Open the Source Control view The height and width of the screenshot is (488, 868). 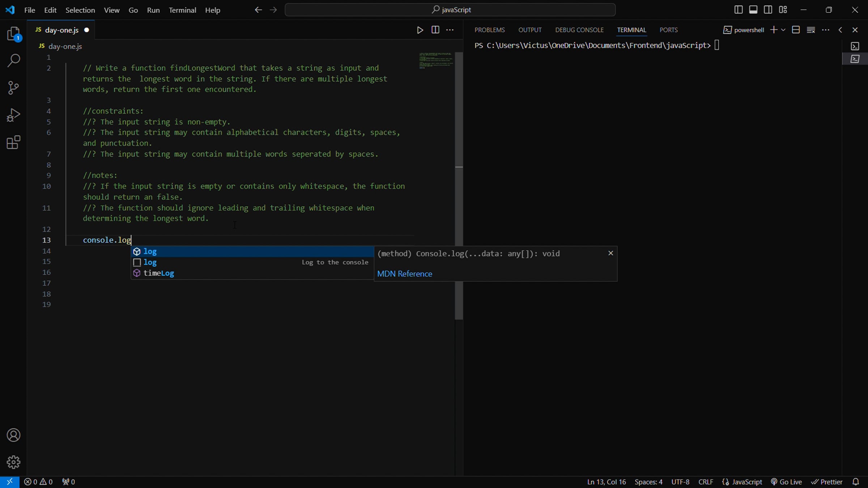[13, 88]
